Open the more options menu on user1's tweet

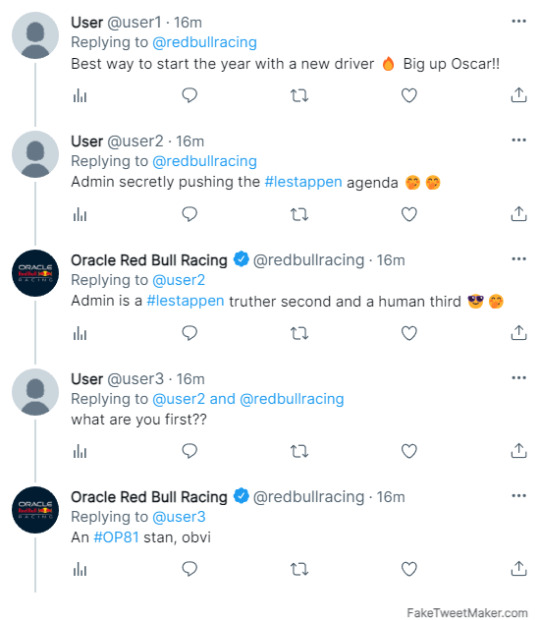pyautogui.click(x=519, y=21)
